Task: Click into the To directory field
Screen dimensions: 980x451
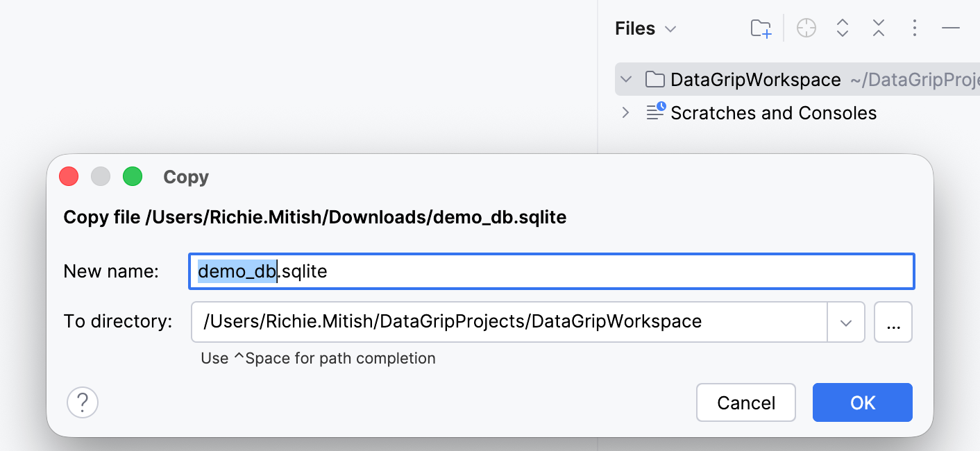Action: point(509,322)
